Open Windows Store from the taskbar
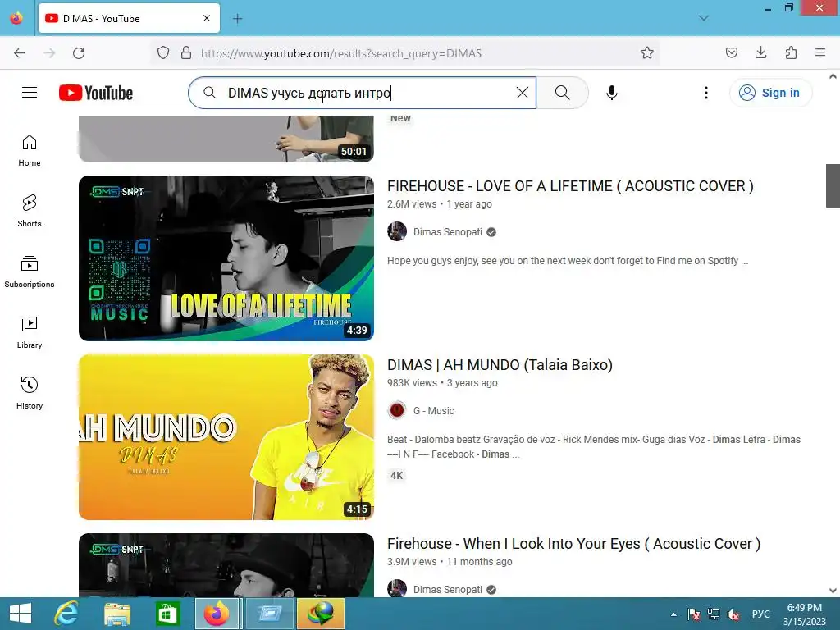 (x=167, y=614)
